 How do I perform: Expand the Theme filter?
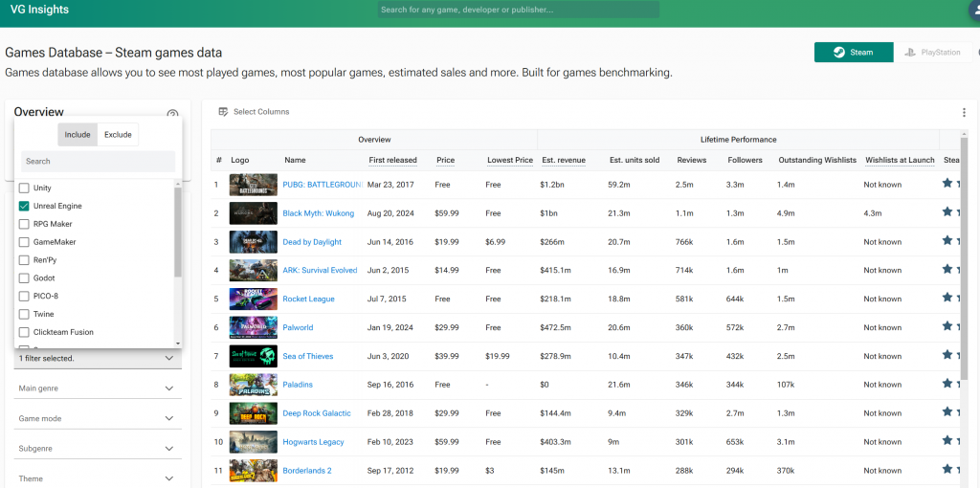point(98,478)
